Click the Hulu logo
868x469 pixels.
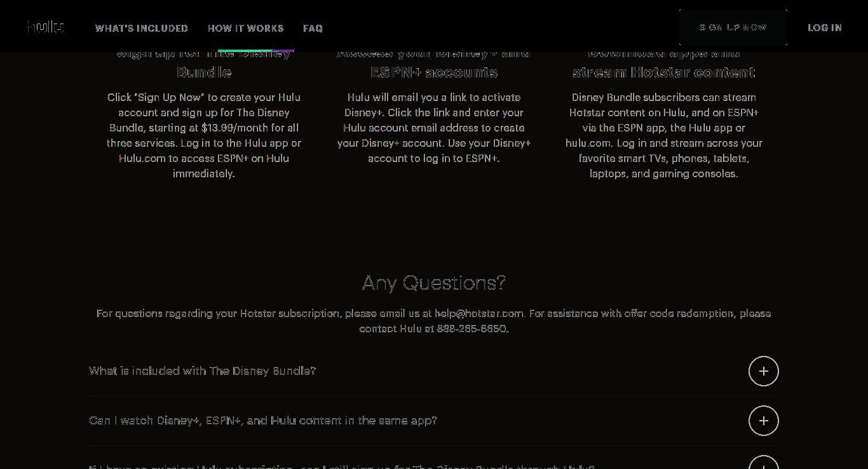click(x=45, y=26)
